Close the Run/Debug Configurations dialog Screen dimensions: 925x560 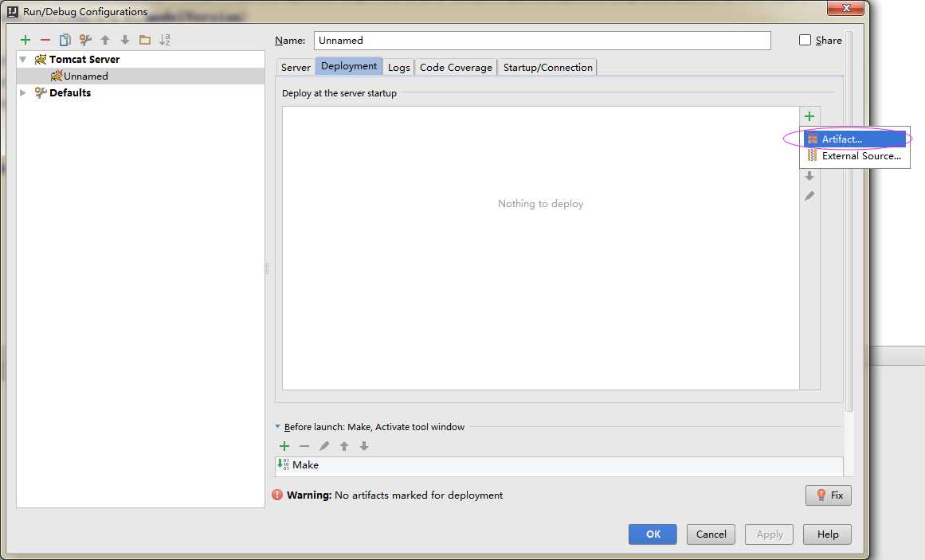tap(846, 8)
